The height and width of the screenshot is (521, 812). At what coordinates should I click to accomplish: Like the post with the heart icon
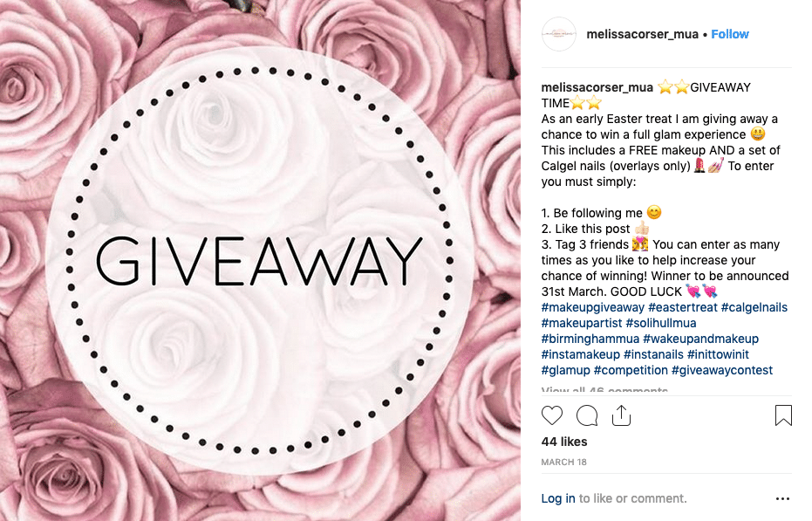pos(551,415)
